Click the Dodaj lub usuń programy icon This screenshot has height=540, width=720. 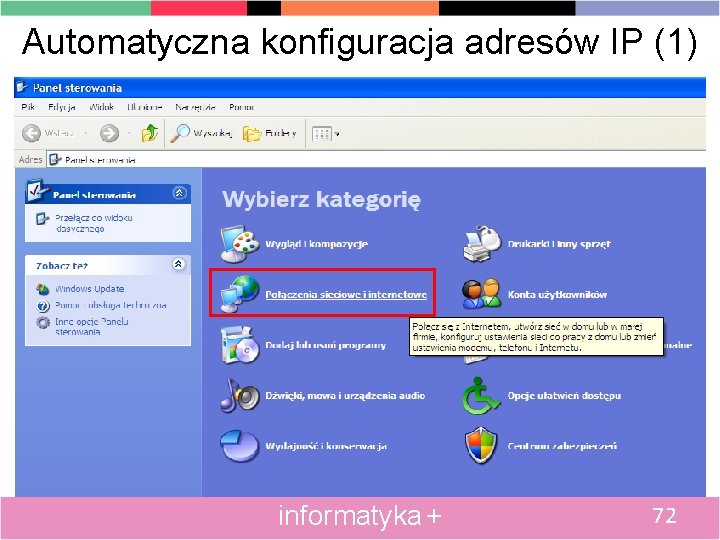click(239, 345)
